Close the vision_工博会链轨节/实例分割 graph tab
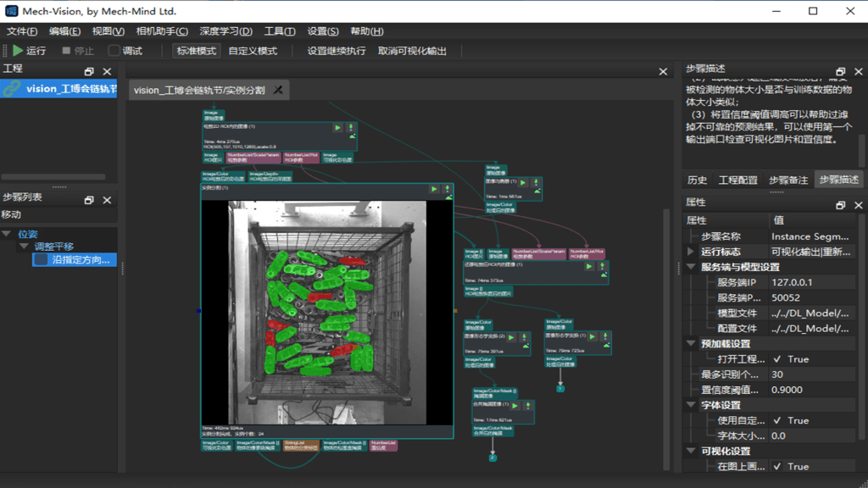The height and width of the screenshot is (488, 868). tap(277, 90)
